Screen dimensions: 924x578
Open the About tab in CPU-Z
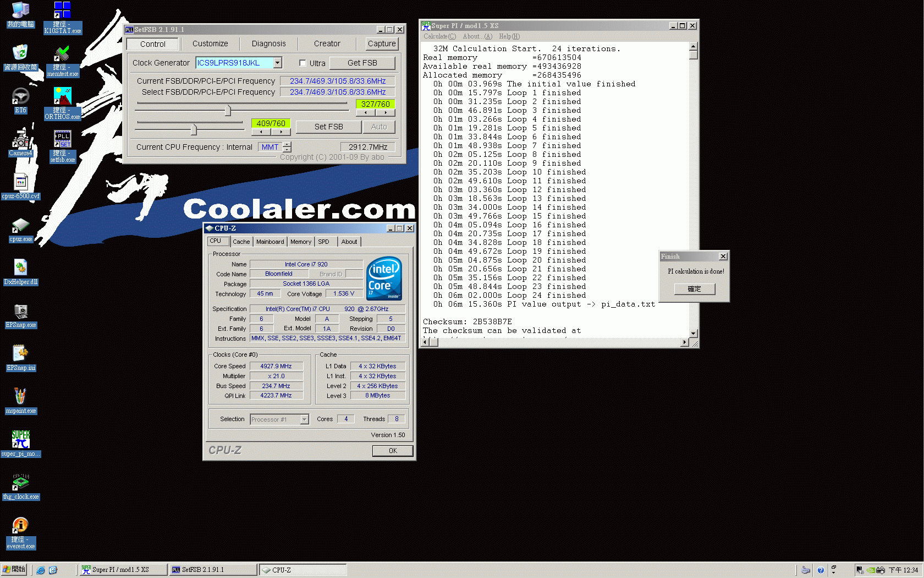349,242
